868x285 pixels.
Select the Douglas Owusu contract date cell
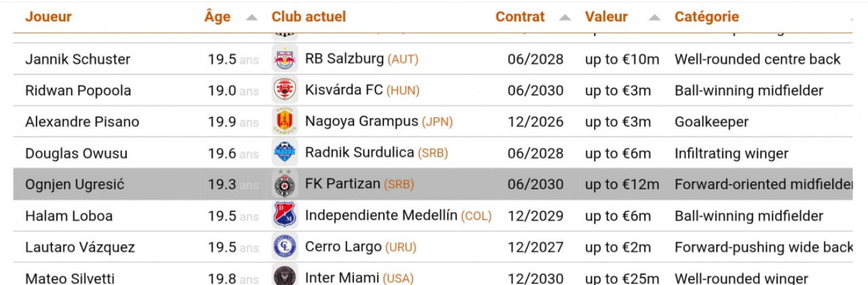pyautogui.click(x=535, y=153)
